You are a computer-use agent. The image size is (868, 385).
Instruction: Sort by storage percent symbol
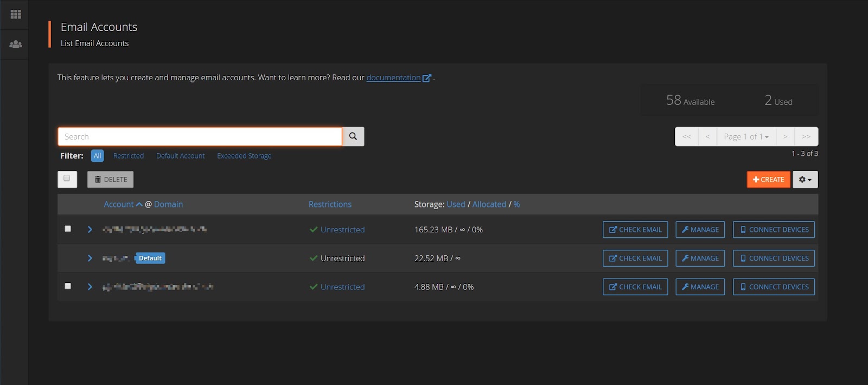click(516, 204)
